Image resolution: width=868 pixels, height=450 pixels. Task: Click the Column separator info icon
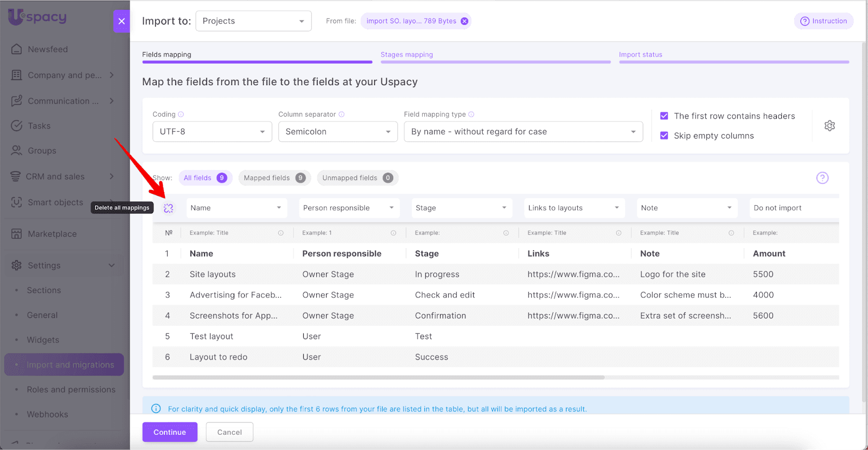coord(342,115)
